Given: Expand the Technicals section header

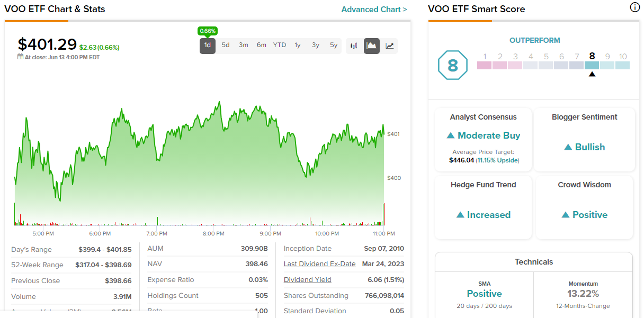Looking at the screenshot, I should coord(533,262).
